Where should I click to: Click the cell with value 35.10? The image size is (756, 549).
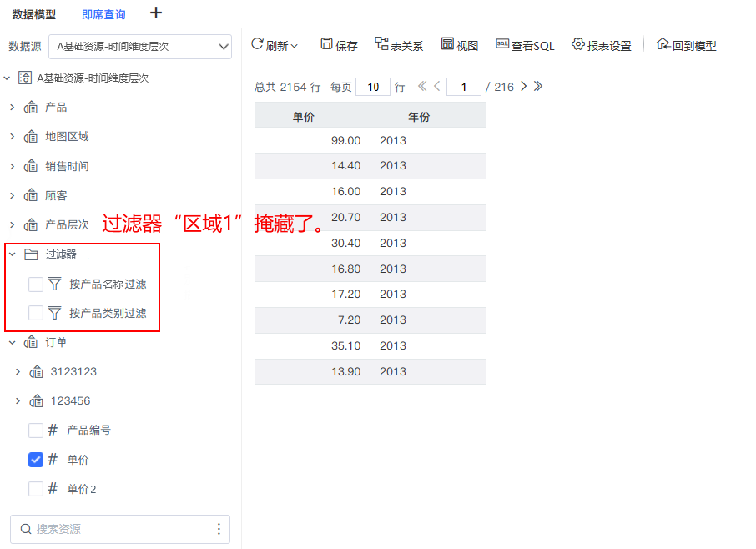312,345
